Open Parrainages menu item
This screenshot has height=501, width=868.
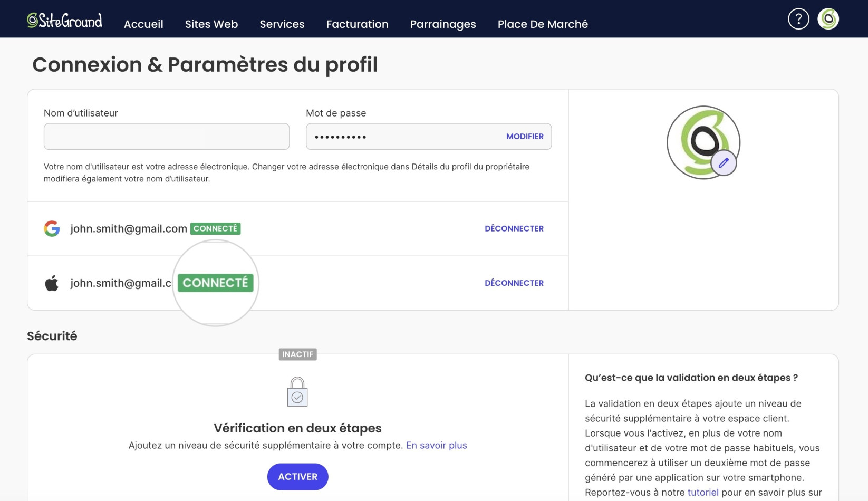[x=443, y=24]
